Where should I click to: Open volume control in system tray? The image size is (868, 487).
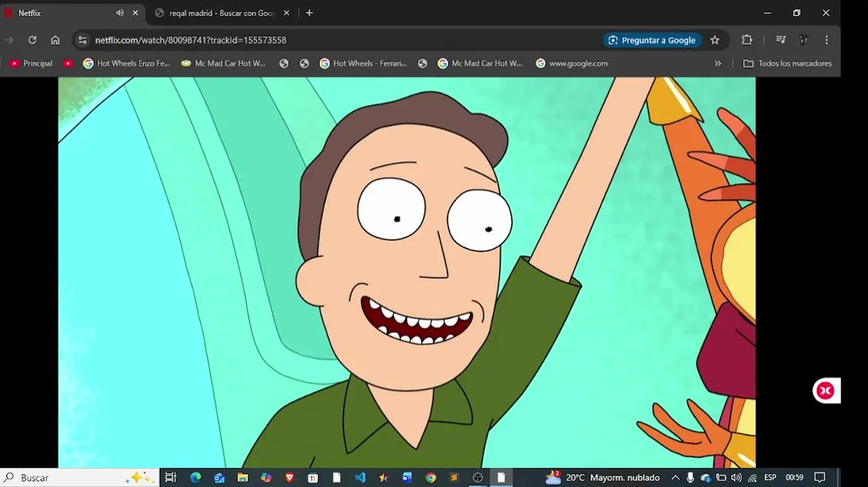[x=736, y=478]
